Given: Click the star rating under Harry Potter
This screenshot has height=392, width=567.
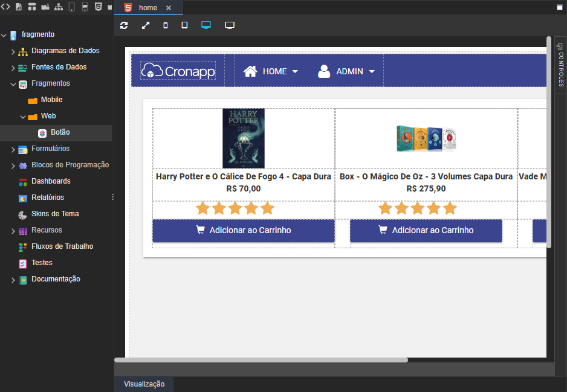Looking at the screenshot, I should click(235, 208).
